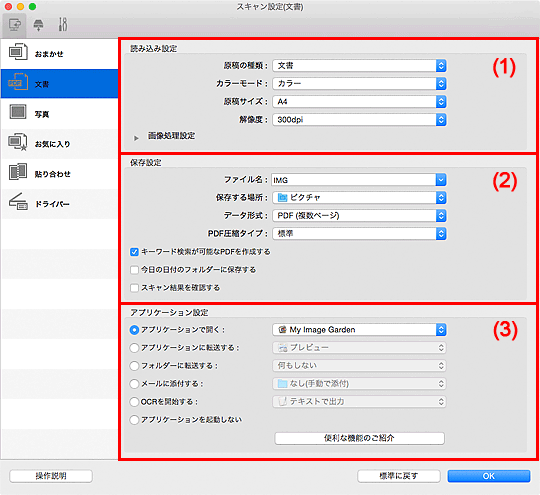Viewport: 540px width, 495px height.
Task: Select the ドライバー driver scan icon
Action: 18,202
